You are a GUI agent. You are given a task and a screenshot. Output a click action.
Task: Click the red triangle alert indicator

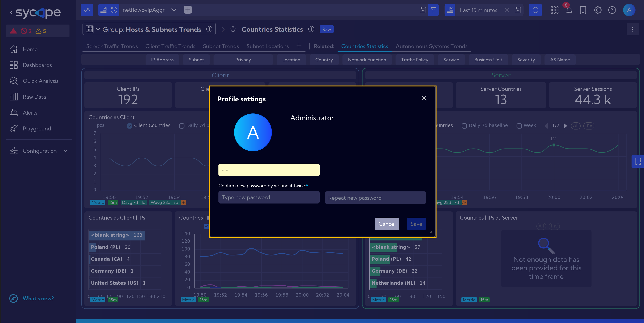click(x=13, y=31)
